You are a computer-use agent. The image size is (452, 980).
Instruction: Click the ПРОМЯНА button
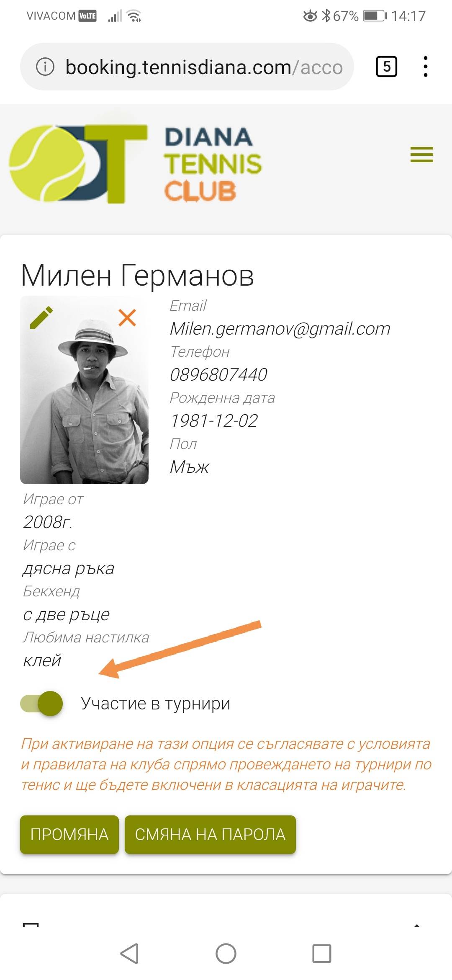coord(69,834)
